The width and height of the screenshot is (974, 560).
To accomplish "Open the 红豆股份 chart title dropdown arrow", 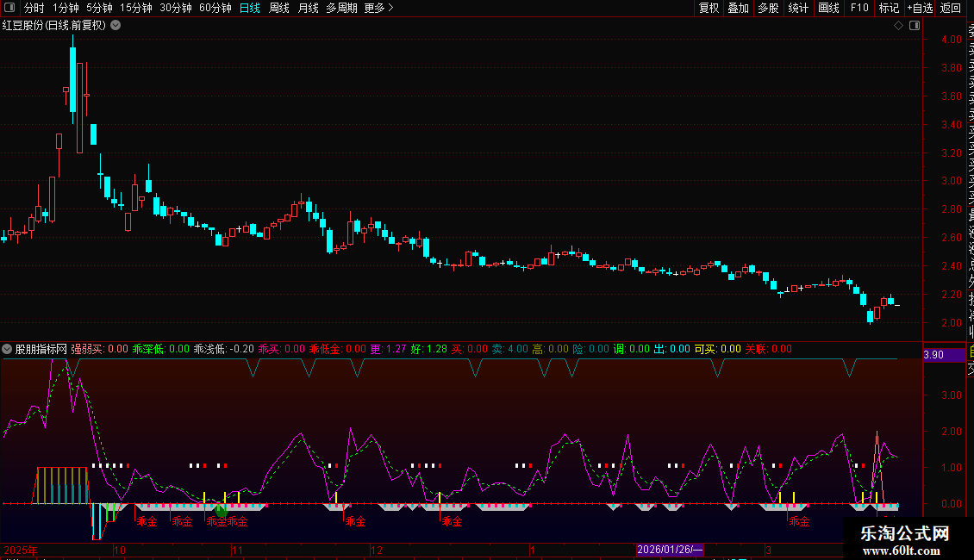I will pyautogui.click(x=116, y=25).
